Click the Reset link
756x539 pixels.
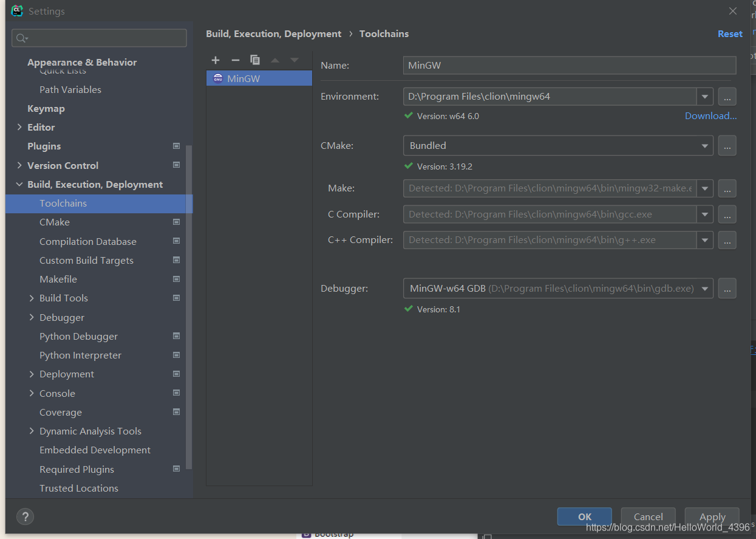730,34
